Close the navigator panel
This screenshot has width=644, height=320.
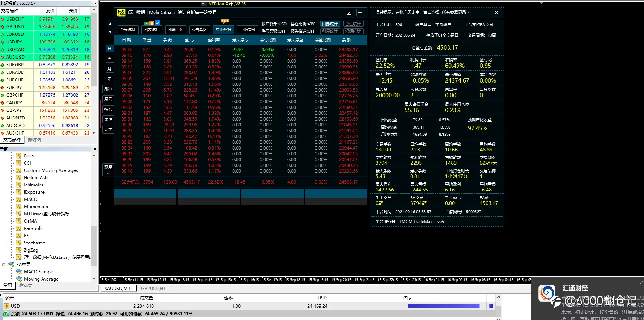pos(95,149)
